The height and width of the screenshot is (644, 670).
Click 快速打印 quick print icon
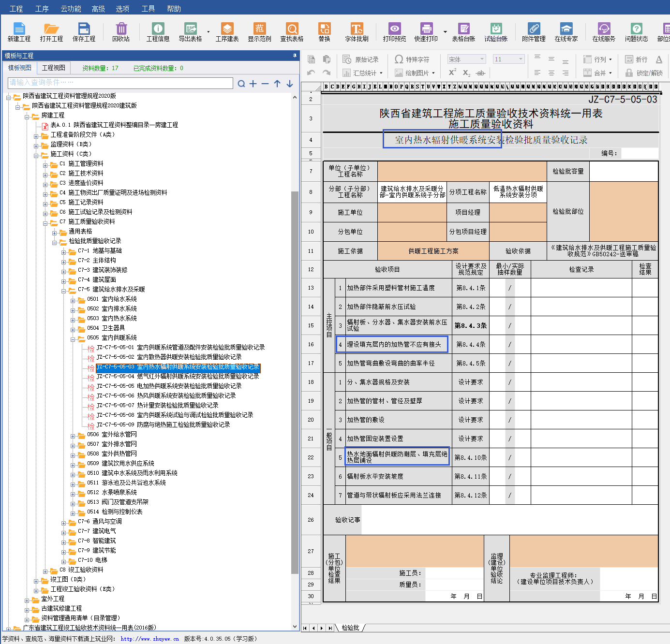pos(426,32)
